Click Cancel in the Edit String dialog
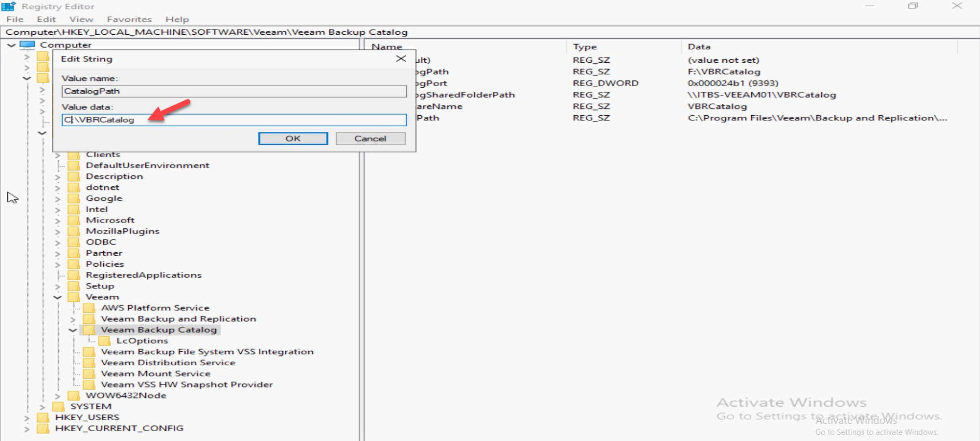This screenshot has width=980, height=441. 370,139
